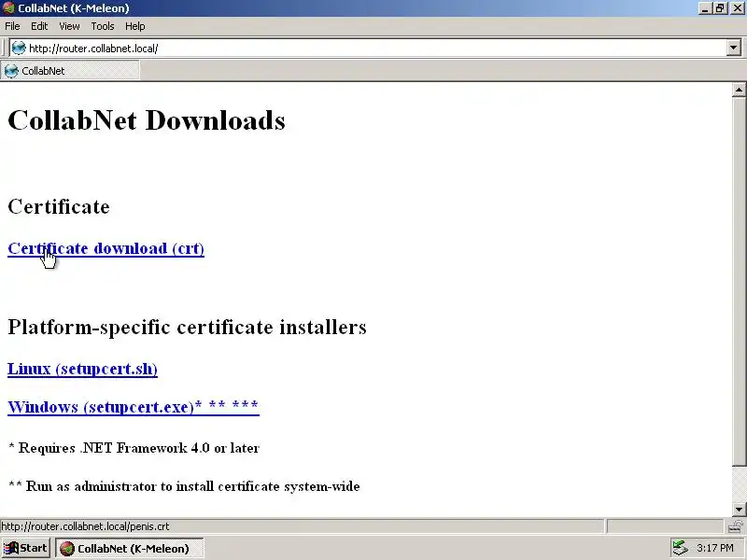Image resolution: width=747 pixels, height=560 pixels.
Task: Select CollabNet (K-Meleon) taskbar button
Action: click(x=130, y=548)
